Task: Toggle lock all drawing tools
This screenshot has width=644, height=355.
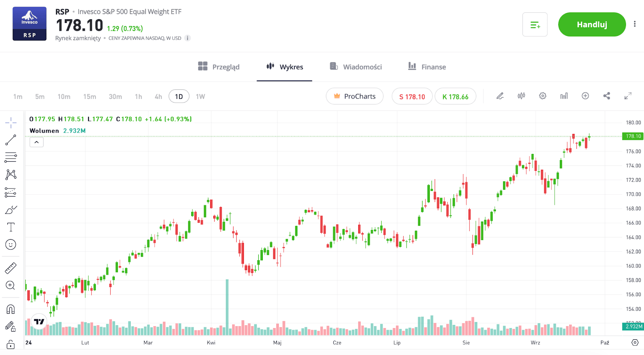Action: pos(11,344)
